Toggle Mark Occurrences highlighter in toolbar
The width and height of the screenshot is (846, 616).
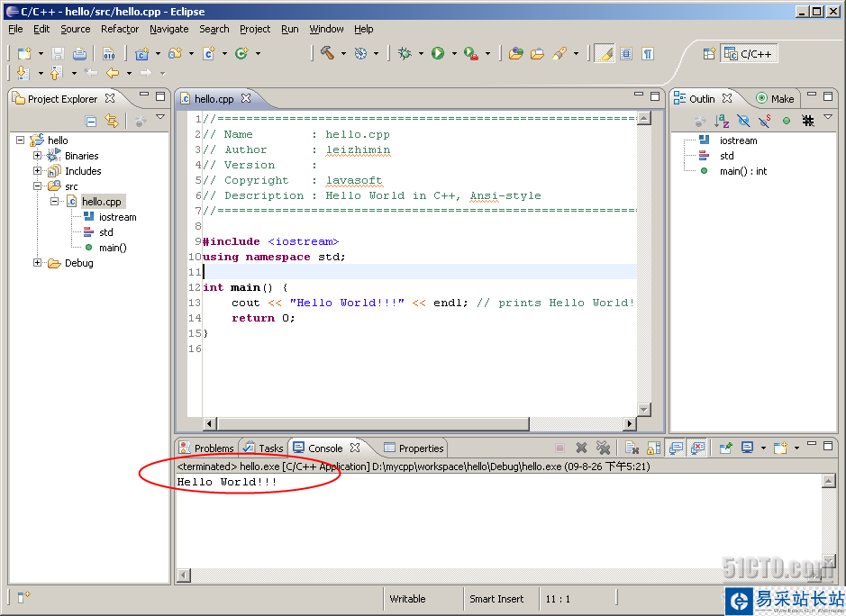coord(603,53)
